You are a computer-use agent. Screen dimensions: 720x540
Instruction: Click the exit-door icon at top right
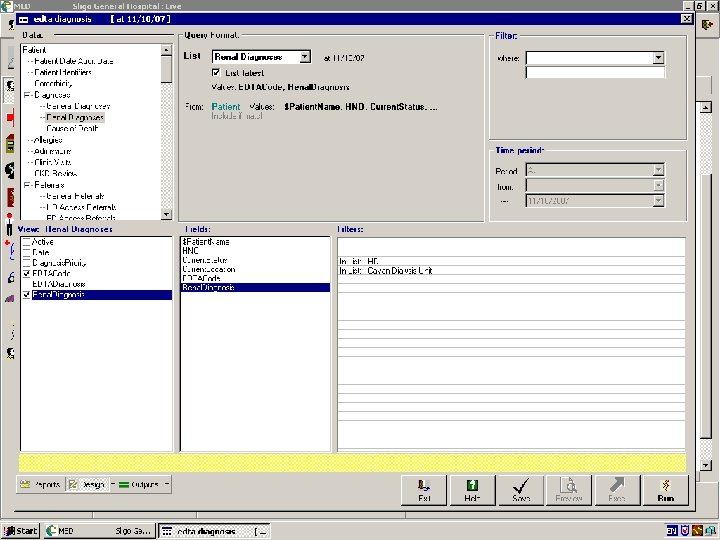pyautogui.click(x=707, y=24)
